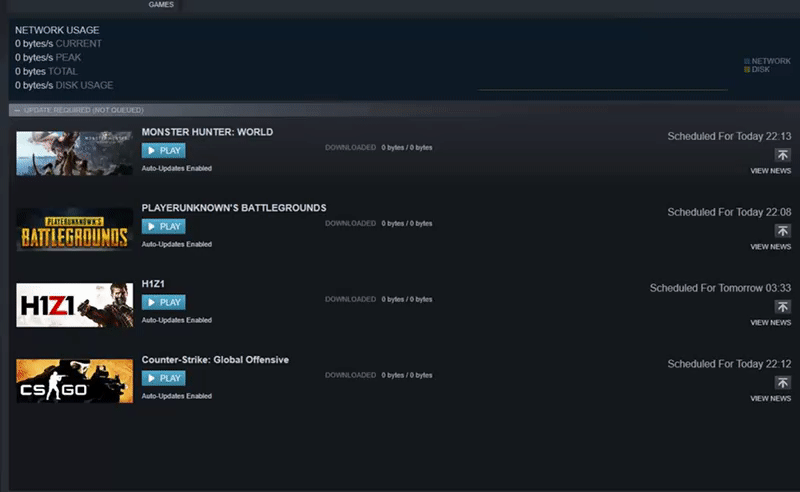The width and height of the screenshot is (800, 492).
Task: Move Monster Hunter: World to top of queue
Action: click(783, 155)
